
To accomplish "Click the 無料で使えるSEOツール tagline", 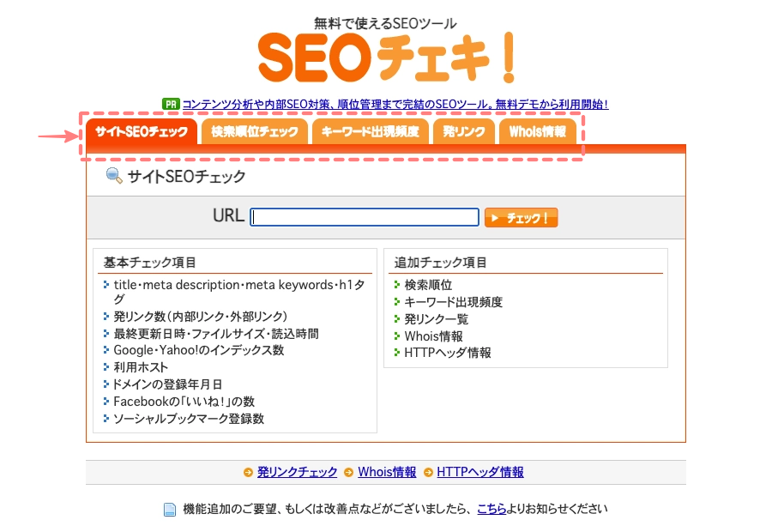I will tap(385, 23).
